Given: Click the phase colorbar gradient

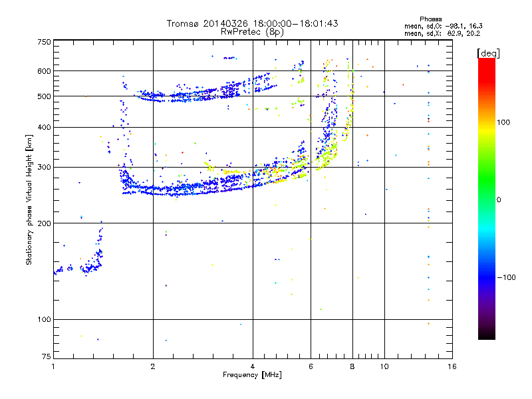Looking at the screenshot, I should click(487, 198).
